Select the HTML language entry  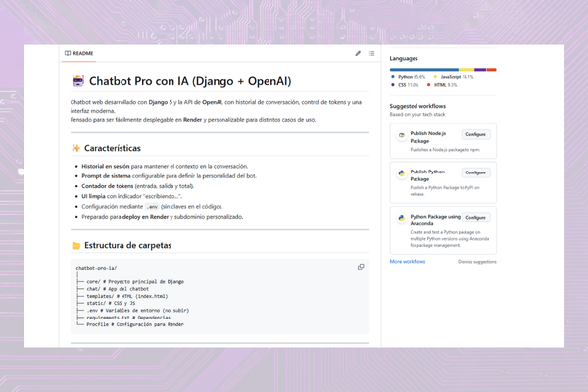442,85
